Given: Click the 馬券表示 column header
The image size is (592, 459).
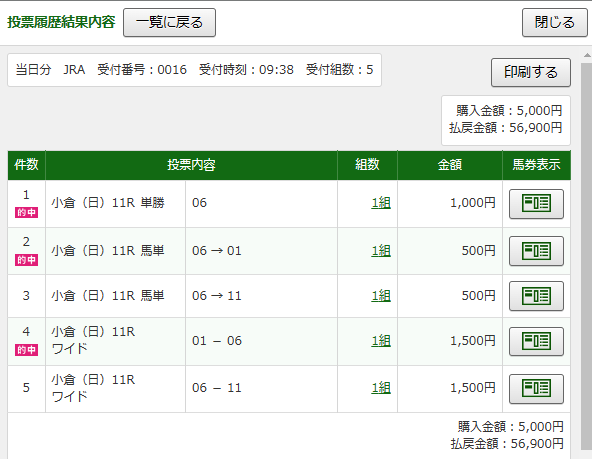Looking at the screenshot, I should click(536, 165).
